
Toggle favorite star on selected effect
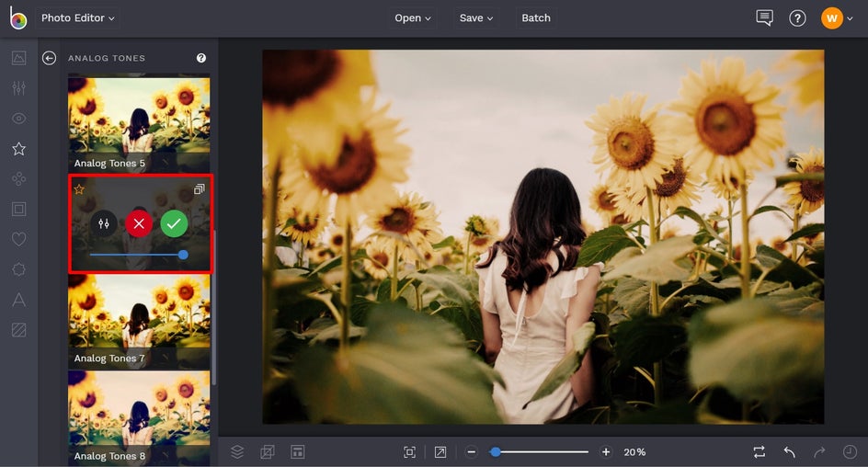click(x=79, y=189)
